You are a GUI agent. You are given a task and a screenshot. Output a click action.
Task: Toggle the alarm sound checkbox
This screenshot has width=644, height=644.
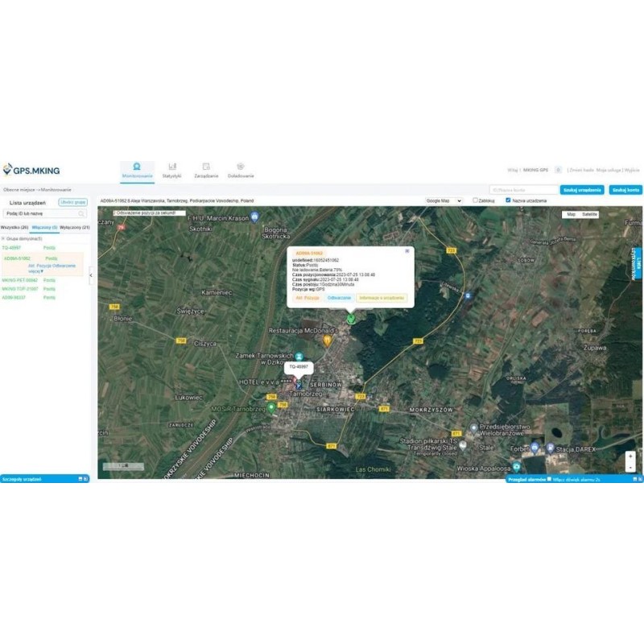tap(549, 479)
